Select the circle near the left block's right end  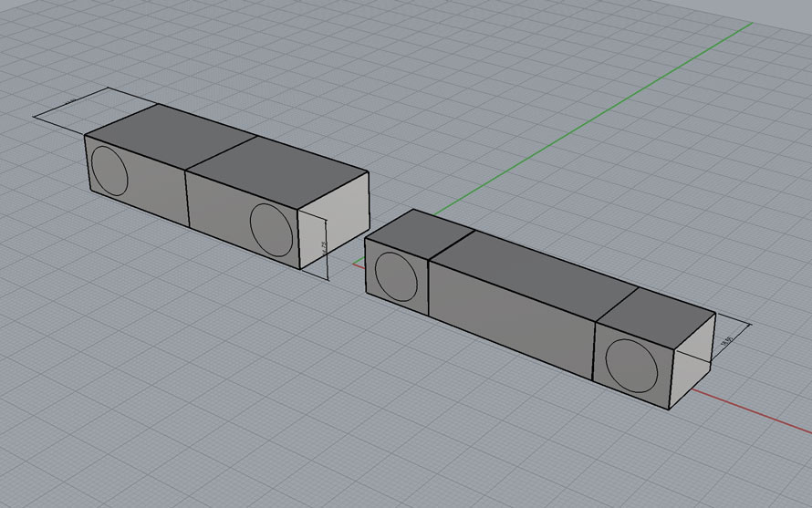click(271, 230)
